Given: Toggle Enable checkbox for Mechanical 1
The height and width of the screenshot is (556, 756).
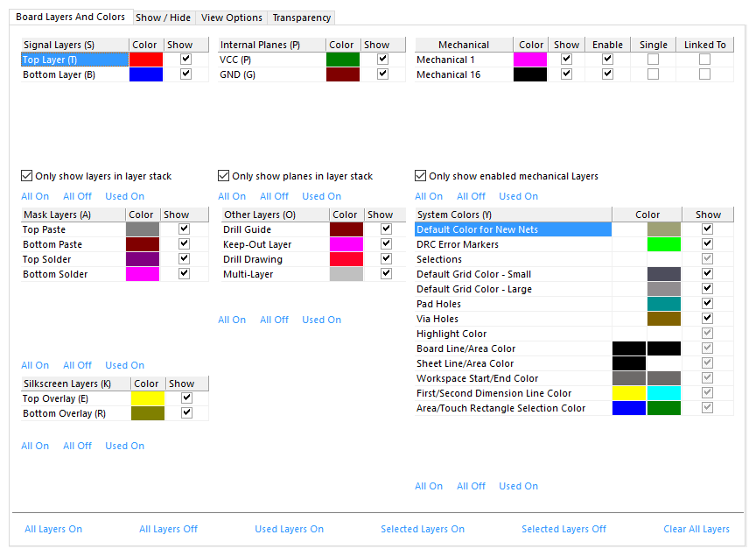Looking at the screenshot, I should pyautogui.click(x=607, y=60).
